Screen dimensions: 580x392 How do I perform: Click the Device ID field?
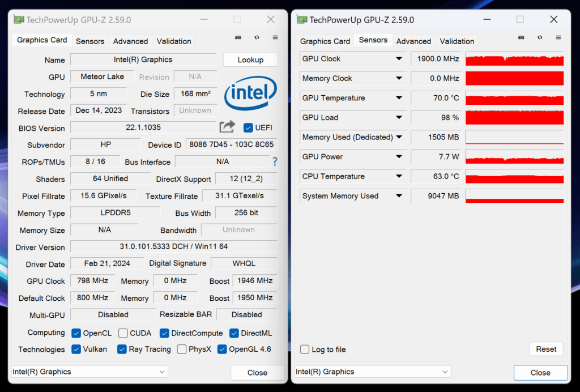(x=232, y=144)
